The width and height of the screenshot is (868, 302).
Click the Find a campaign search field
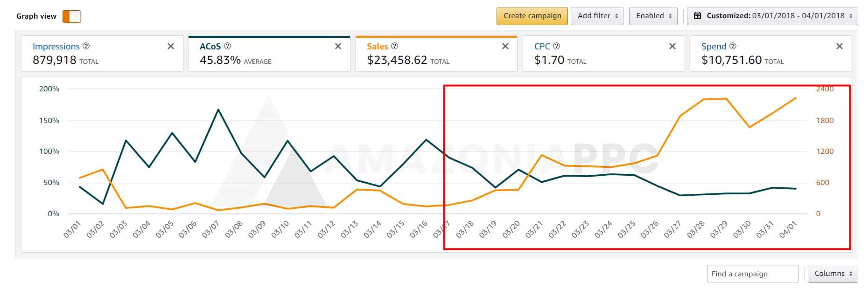tap(752, 274)
